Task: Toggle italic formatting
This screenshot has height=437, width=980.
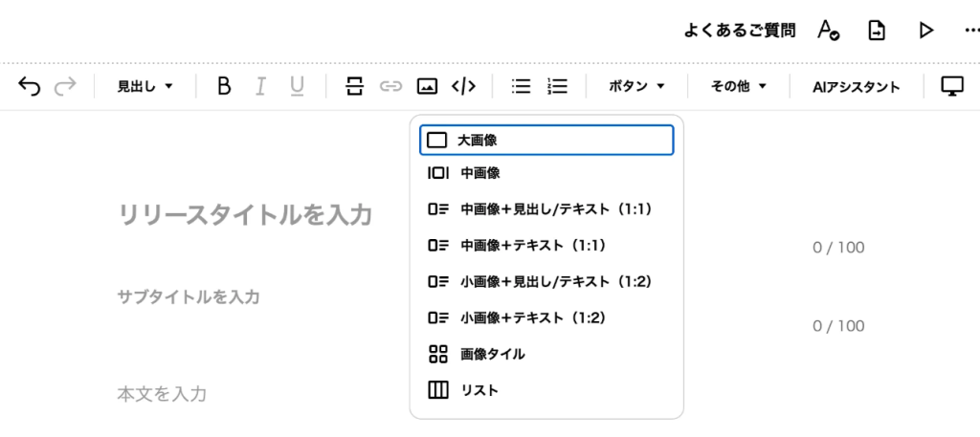Action: pos(260,86)
